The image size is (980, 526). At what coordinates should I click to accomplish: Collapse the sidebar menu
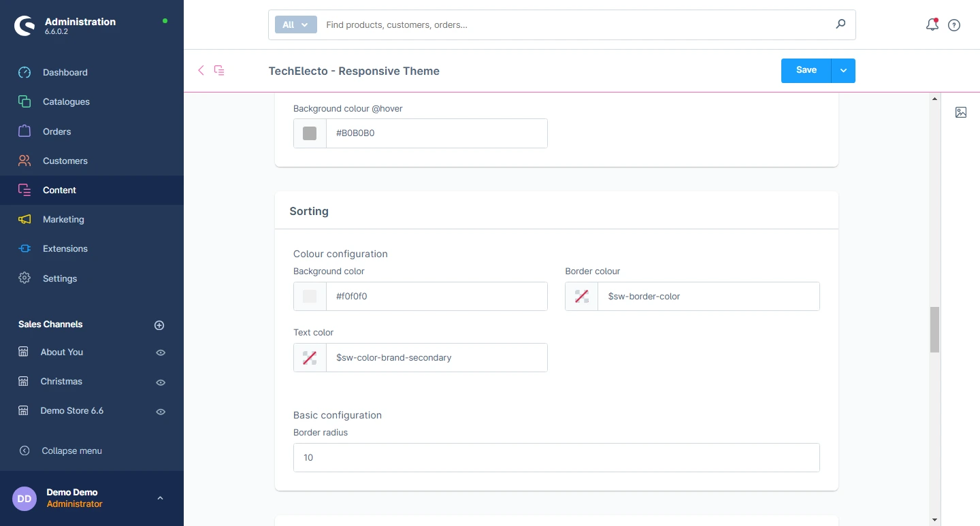pos(71,450)
